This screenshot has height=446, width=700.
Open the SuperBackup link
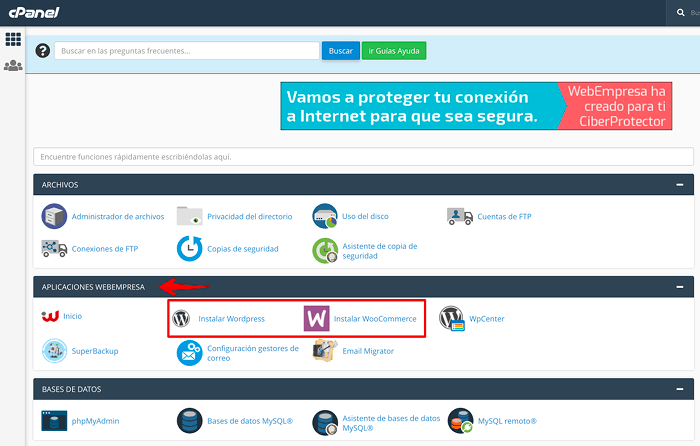coord(95,351)
